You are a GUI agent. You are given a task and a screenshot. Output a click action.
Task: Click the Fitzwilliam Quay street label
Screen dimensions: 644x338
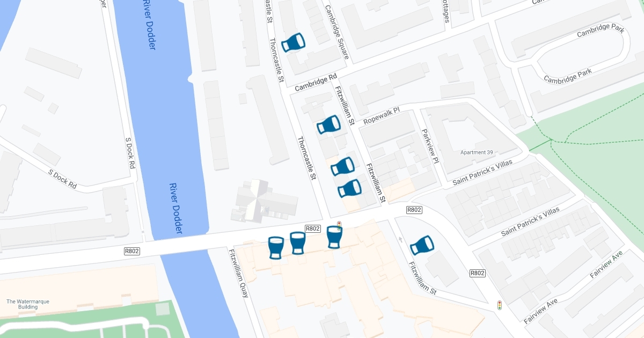pyautogui.click(x=238, y=274)
